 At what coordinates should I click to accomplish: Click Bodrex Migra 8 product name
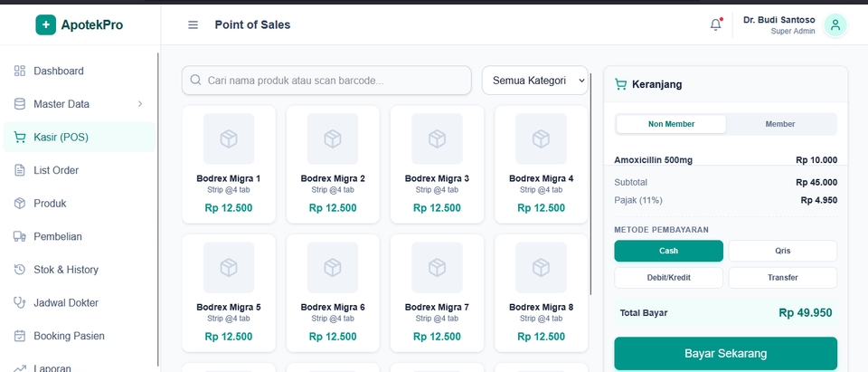tap(541, 307)
